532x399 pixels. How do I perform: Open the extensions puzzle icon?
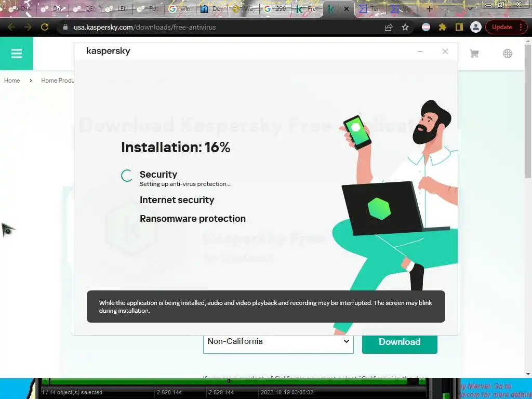443,27
